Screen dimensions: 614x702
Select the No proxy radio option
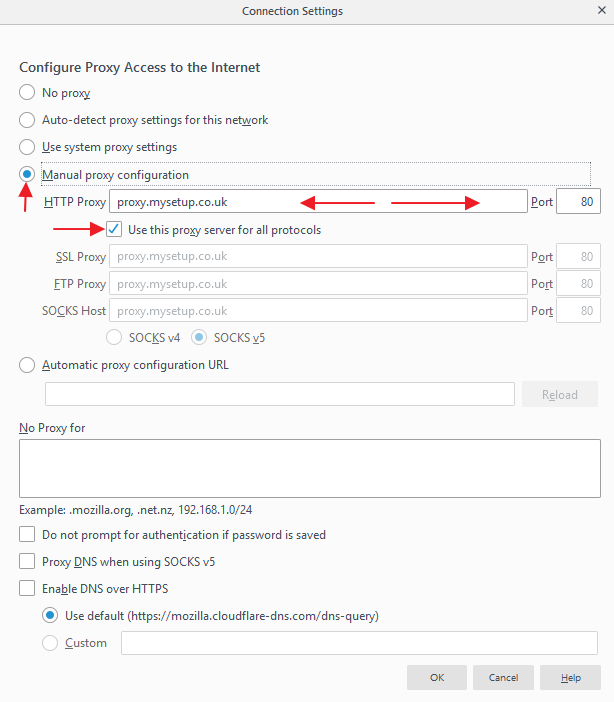click(27, 92)
